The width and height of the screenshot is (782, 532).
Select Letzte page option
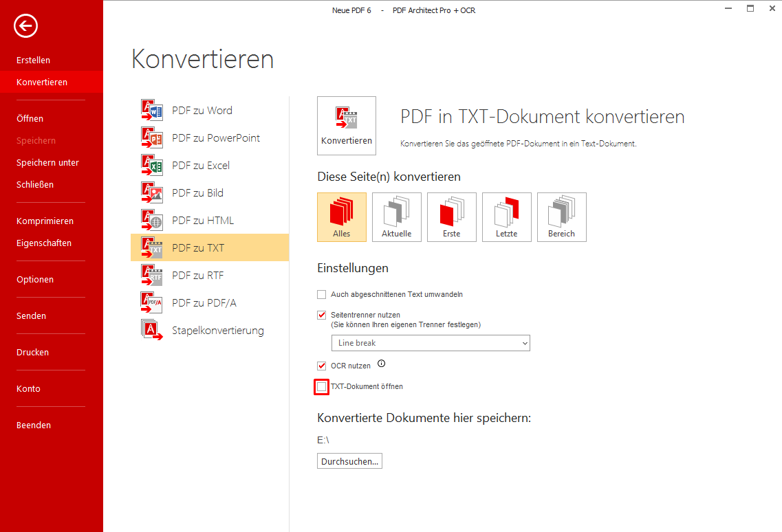(507, 217)
